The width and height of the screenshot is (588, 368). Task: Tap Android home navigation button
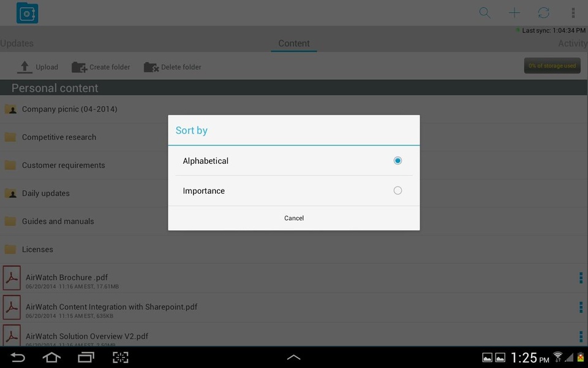point(51,357)
